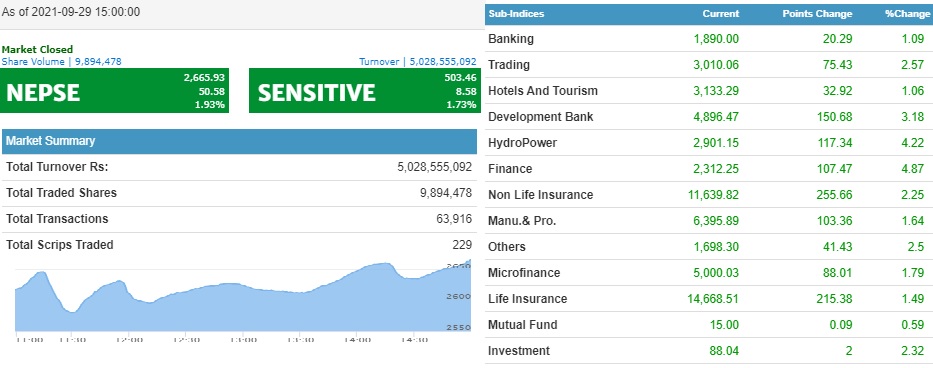
Task: Click the Market Summary header
Action: click(x=239, y=142)
